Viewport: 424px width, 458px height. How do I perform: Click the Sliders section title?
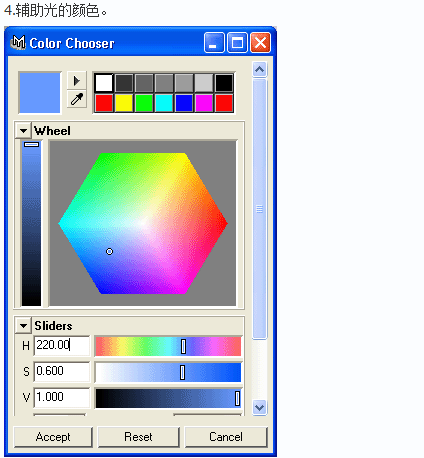tap(53, 325)
